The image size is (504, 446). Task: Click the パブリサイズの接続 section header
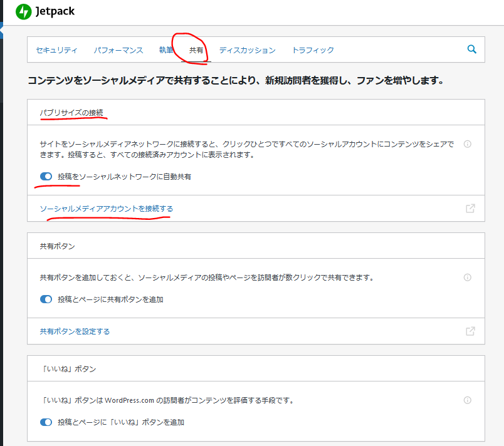click(x=71, y=113)
